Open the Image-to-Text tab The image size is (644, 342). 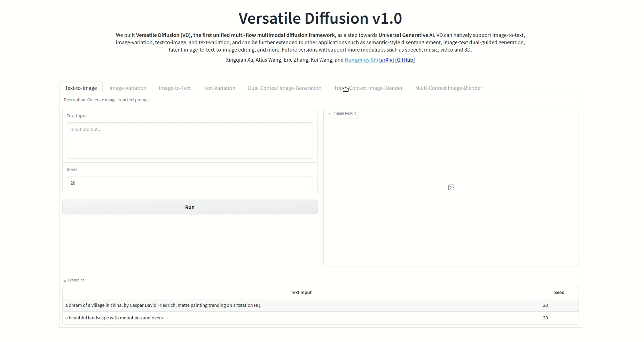pyautogui.click(x=175, y=88)
